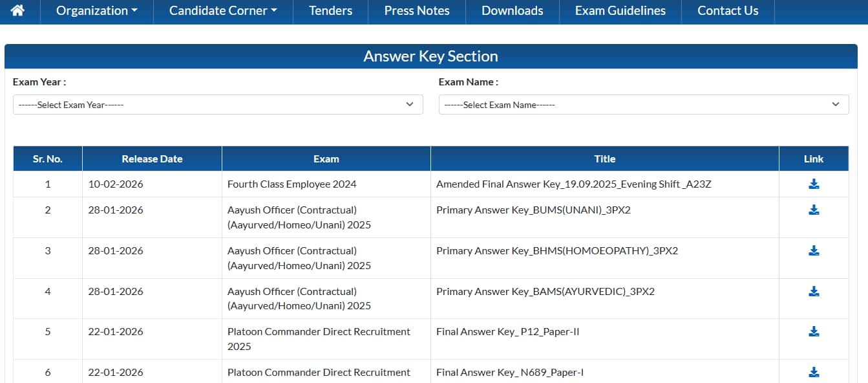Open the Exam Name dropdown

643,105
